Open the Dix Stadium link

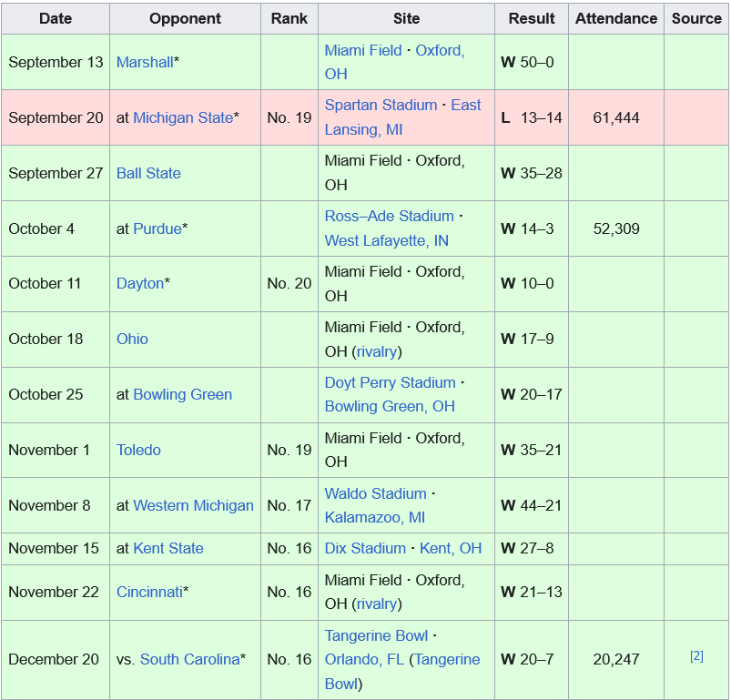[x=365, y=548]
